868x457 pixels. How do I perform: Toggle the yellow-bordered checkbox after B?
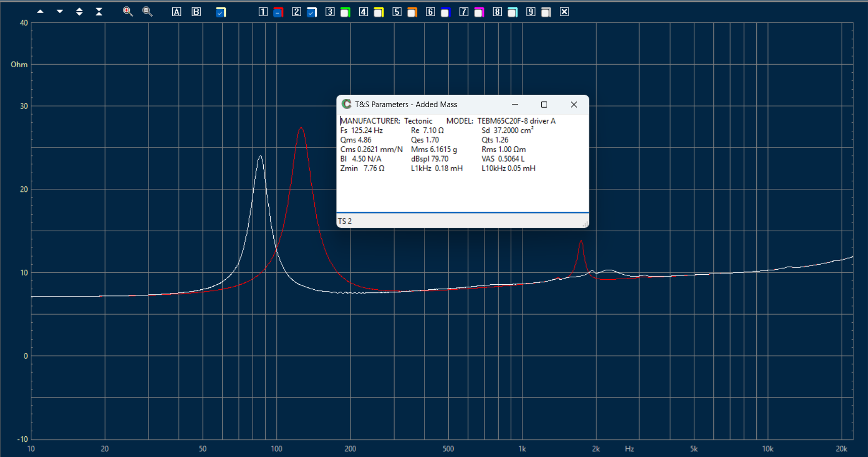coord(221,12)
